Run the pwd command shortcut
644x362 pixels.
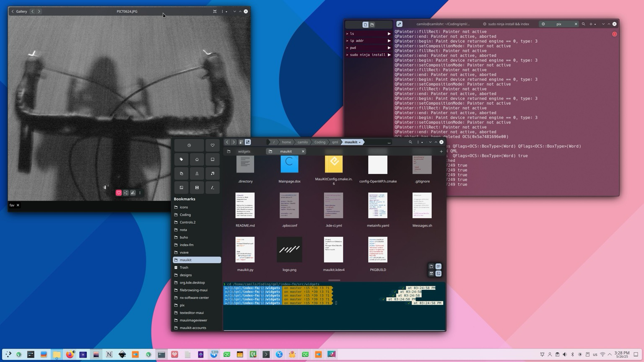369,48
